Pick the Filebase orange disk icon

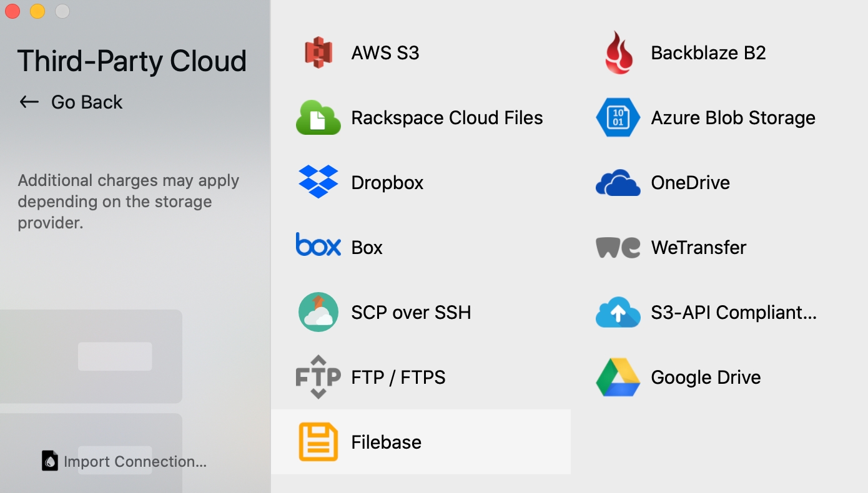(x=318, y=442)
